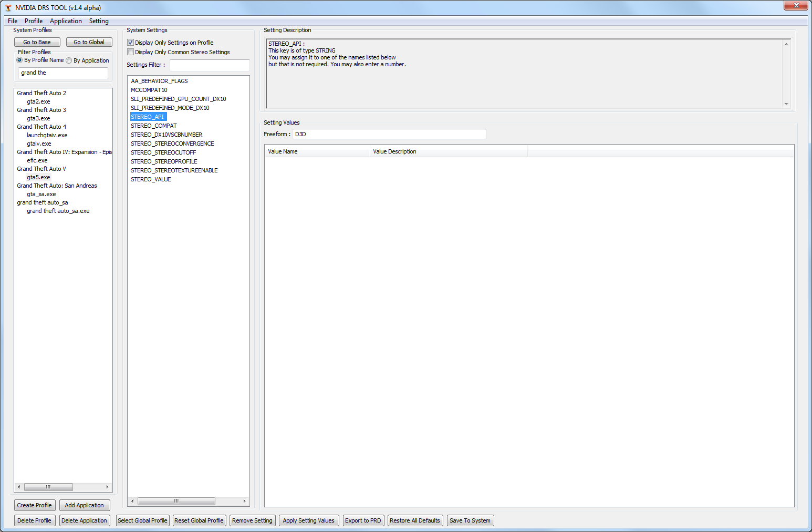The height and width of the screenshot is (532, 812).
Task: Click the Export to PRD button
Action: [x=363, y=520]
